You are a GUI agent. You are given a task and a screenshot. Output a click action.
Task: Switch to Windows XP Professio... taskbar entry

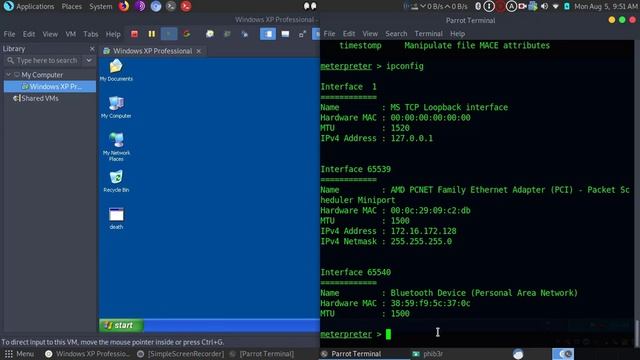point(87,354)
